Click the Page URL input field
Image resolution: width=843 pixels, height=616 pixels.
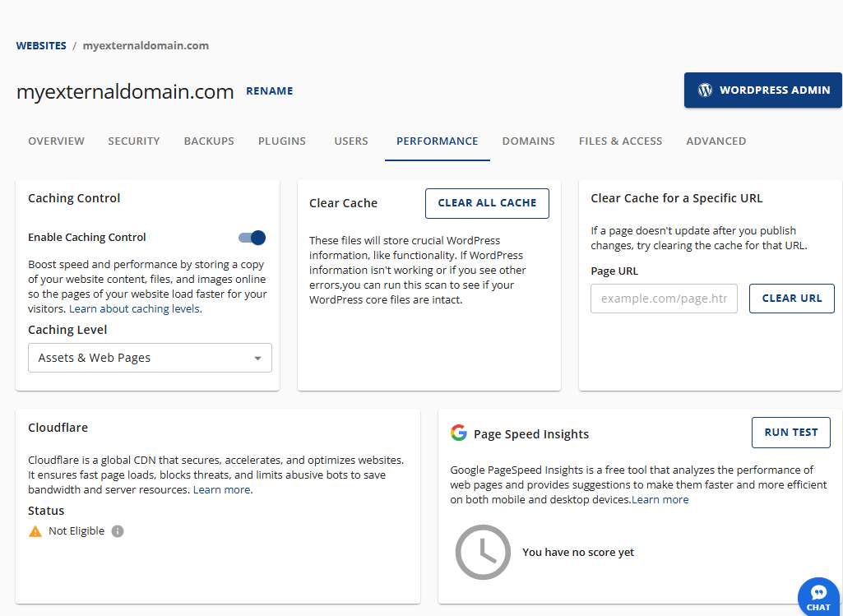664,298
